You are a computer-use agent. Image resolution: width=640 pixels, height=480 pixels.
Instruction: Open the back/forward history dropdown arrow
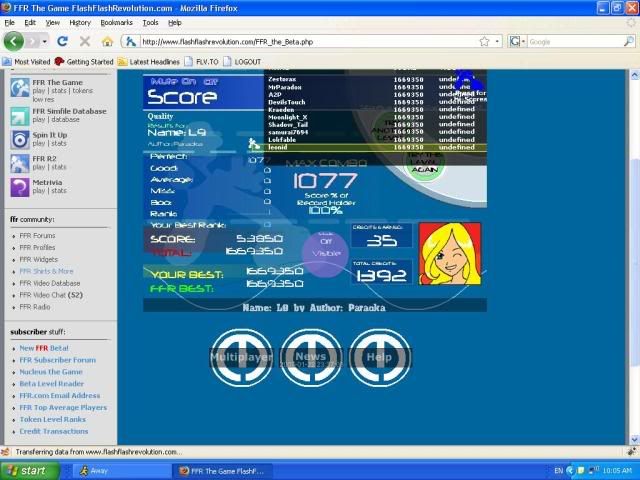[x=42, y=42]
